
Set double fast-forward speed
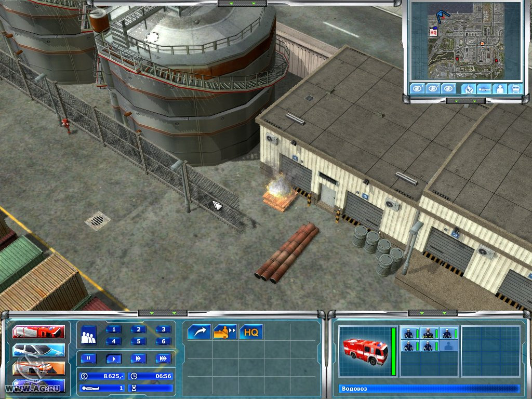(138, 358)
